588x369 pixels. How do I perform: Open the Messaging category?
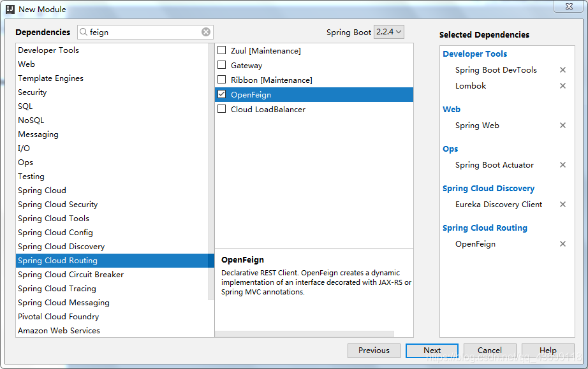[112, 134]
